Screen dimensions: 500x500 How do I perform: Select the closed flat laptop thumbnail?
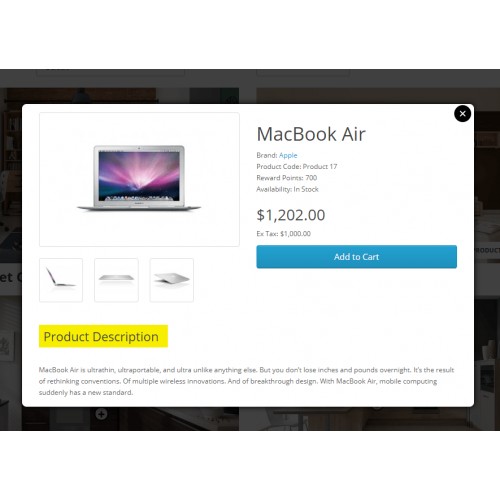(x=116, y=280)
